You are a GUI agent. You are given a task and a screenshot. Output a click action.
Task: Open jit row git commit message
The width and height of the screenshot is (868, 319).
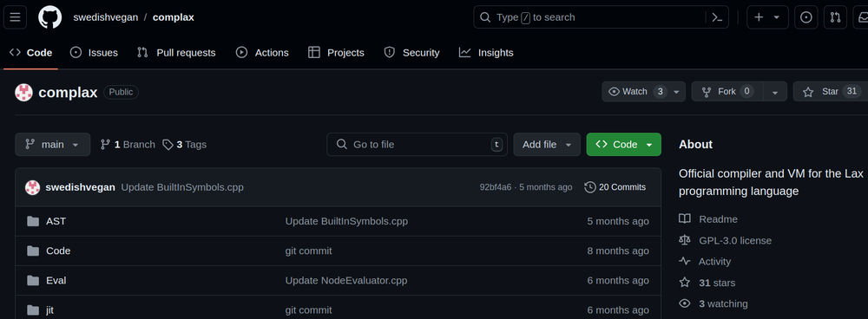(x=308, y=310)
